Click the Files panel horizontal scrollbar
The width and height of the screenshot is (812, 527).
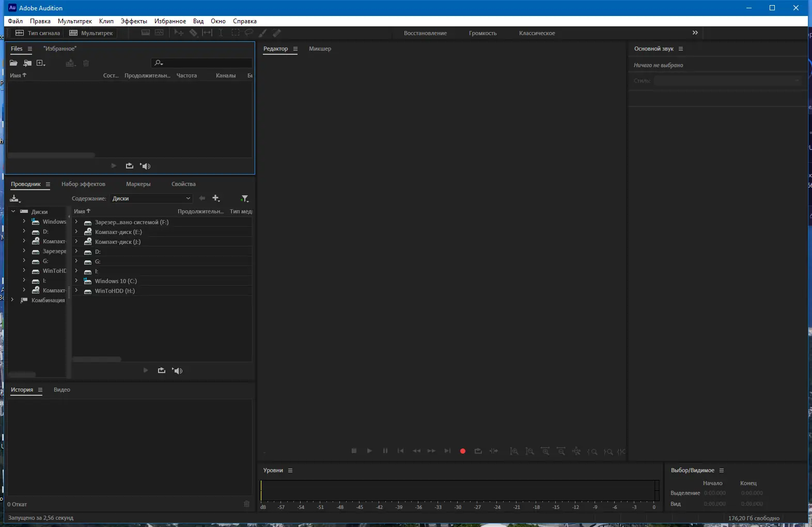(51, 155)
